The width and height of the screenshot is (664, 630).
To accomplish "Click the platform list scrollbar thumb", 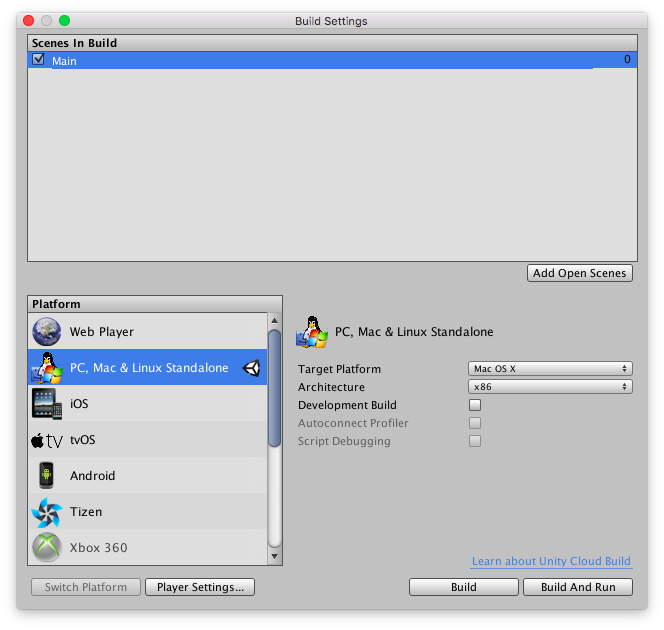I will (274, 388).
